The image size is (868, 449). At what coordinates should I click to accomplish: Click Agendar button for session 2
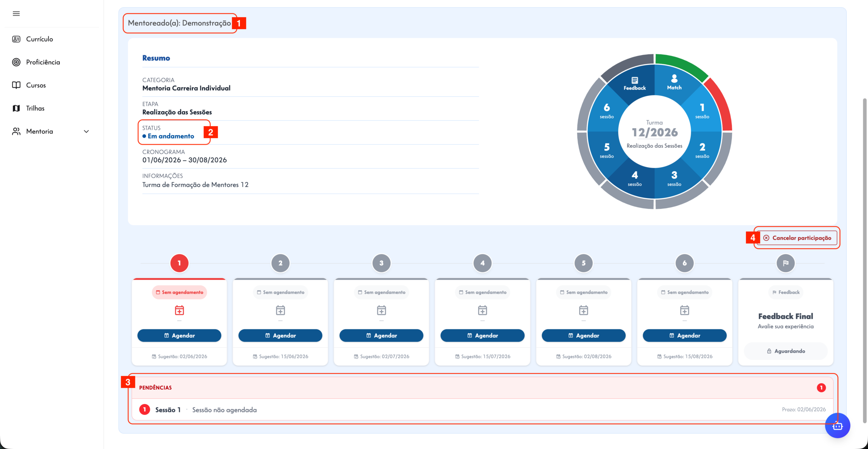click(280, 335)
